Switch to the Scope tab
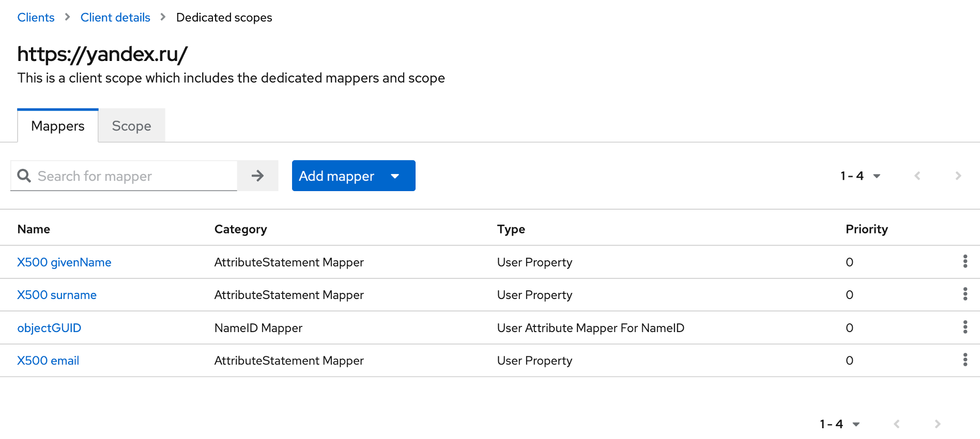The image size is (980, 439). (x=131, y=126)
